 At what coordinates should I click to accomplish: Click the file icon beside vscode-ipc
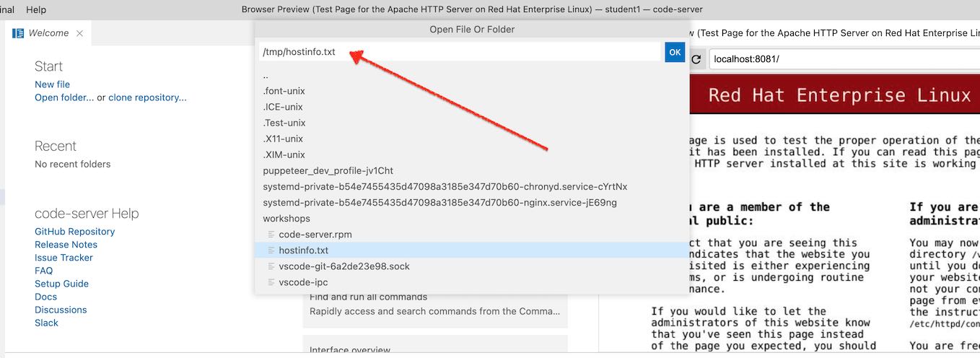[271, 282]
